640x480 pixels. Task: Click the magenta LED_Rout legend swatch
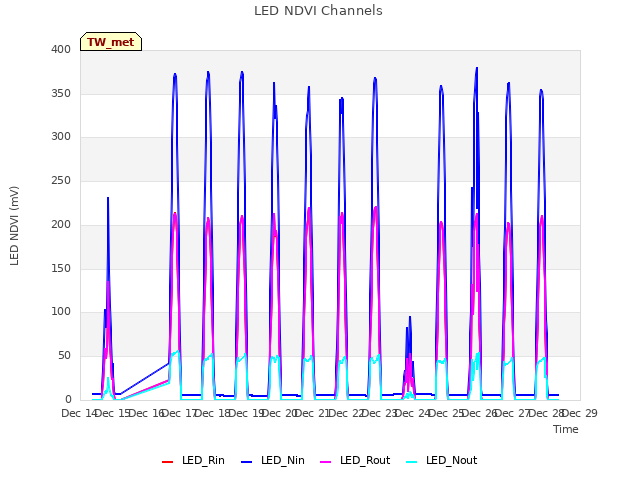326,462
